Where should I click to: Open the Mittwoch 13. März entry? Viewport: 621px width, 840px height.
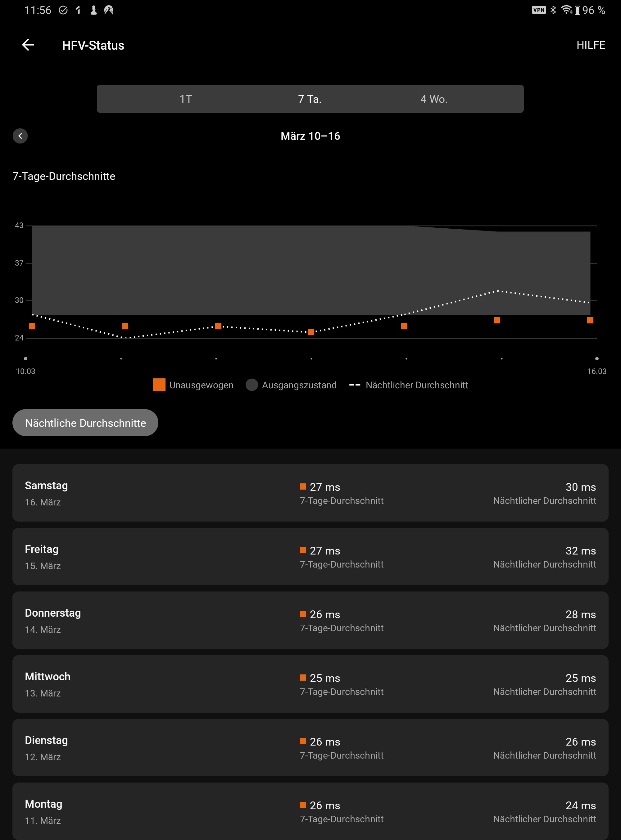[x=310, y=684]
